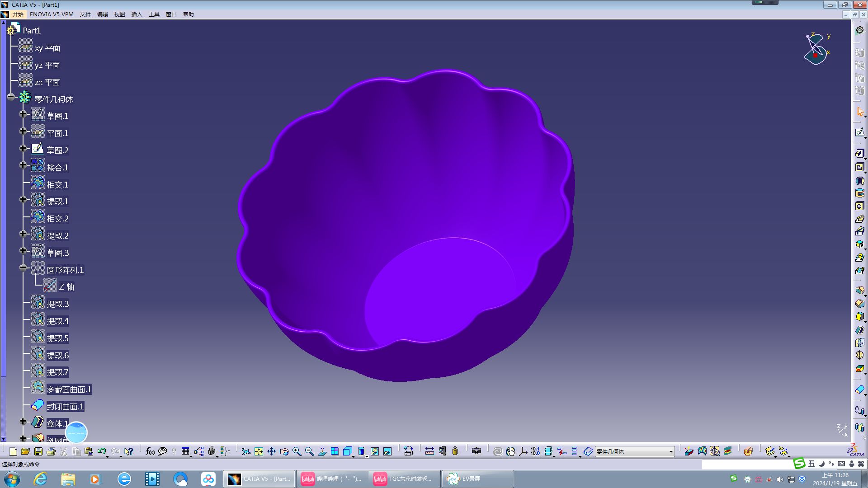This screenshot has width=868, height=488.
Task: Expand the 提取.1 tree node
Action: [x=23, y=199]
